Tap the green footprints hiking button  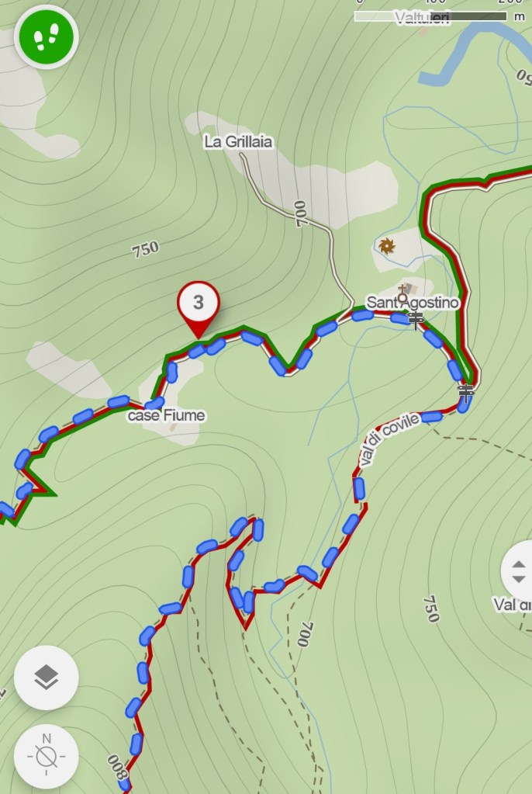click(46, 37)
